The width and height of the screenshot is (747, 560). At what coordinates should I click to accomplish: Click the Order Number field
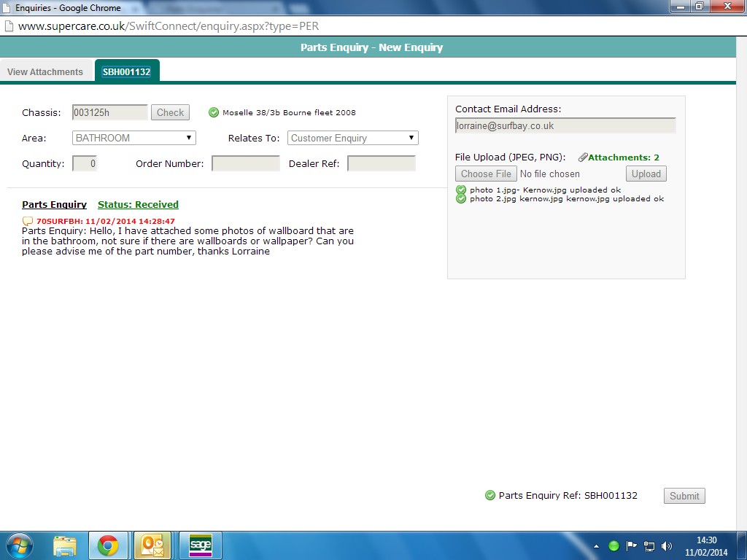click(246, 163)
